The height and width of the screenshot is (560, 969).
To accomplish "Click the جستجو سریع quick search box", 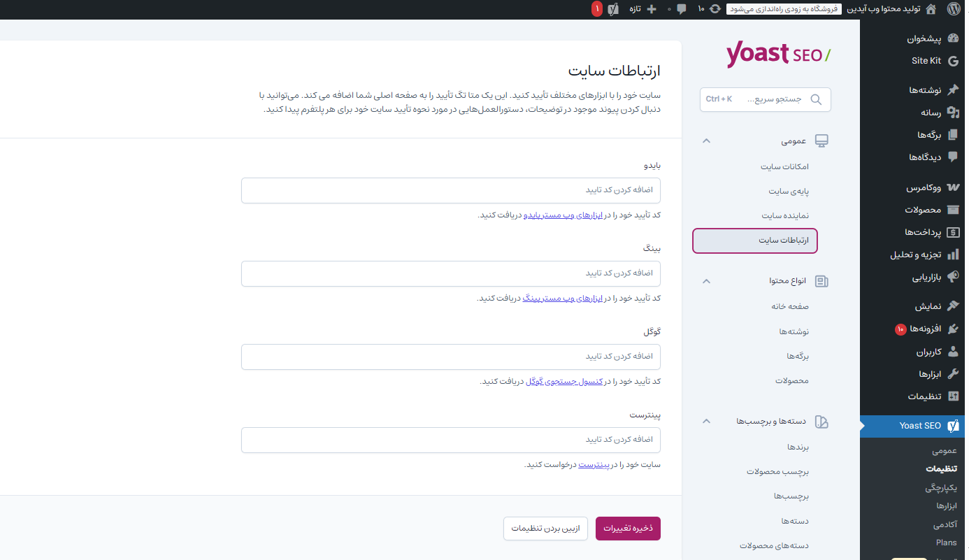I will pos(765,99).
